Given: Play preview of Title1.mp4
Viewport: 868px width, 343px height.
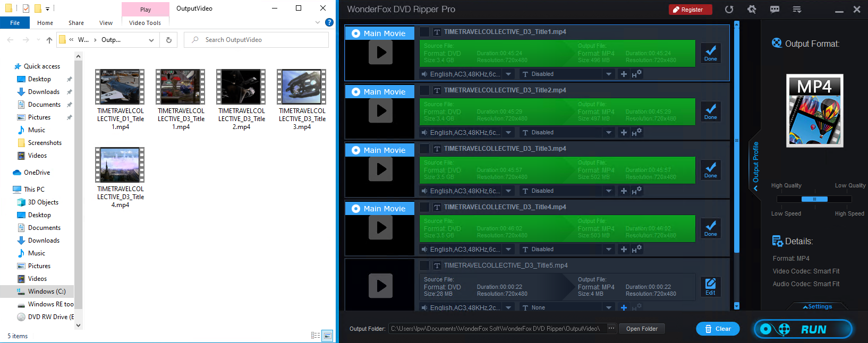Looking at the screenshot, I should pos(381,52).
